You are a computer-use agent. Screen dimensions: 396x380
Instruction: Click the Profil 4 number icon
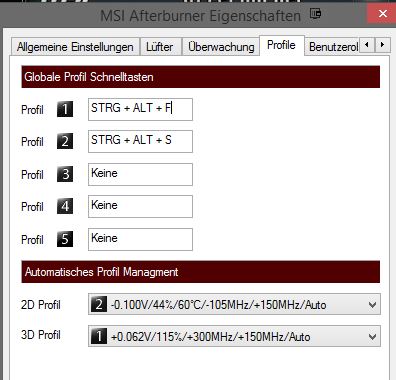coord(65,206)
